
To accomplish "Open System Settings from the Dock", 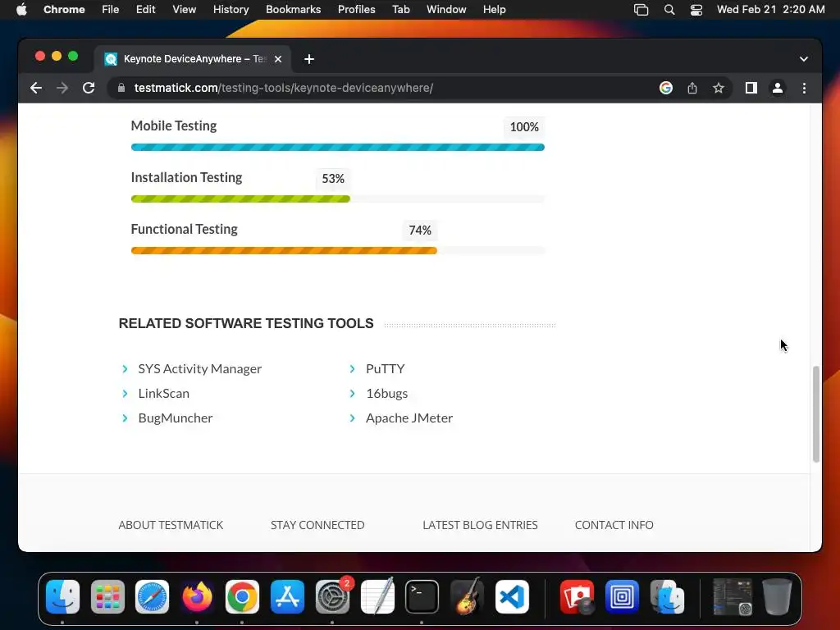I will pos(332,597).
